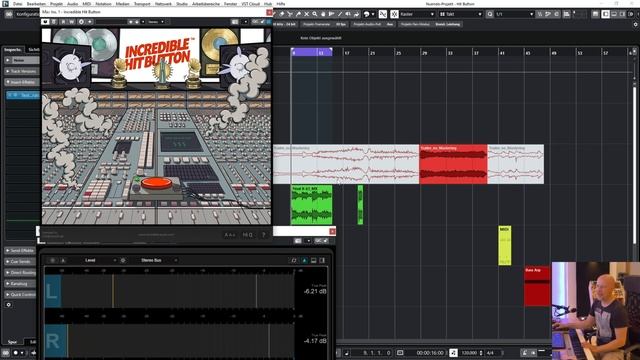Toggle the highlighted A button in meter

(x=304, y=260)
